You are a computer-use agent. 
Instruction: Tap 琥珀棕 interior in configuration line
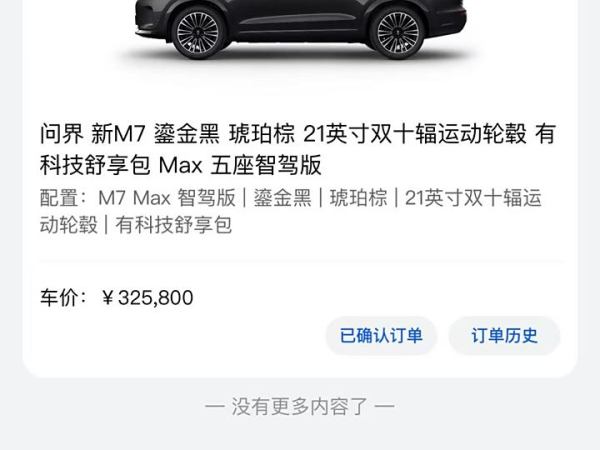[359, 198]
